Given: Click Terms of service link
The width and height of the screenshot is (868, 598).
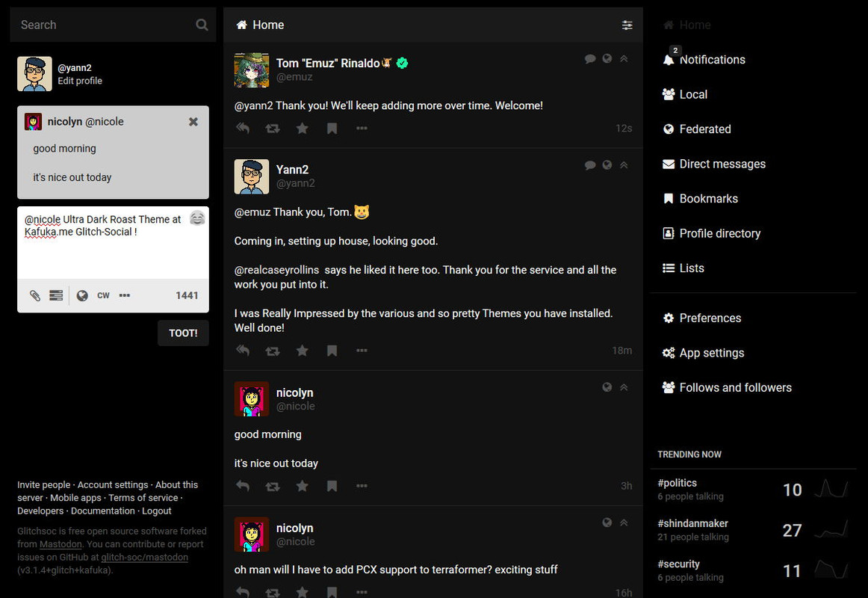Looking at the screenshot, I should 143,499.
